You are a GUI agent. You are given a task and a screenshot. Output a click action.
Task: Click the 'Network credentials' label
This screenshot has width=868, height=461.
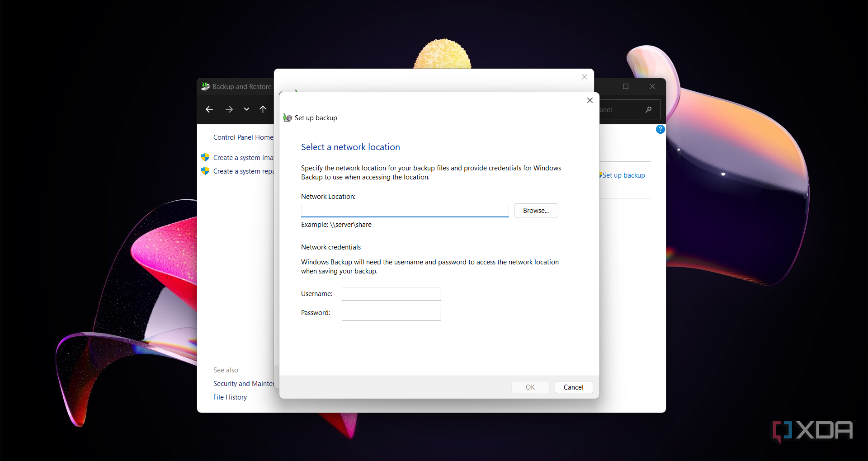click(331, 247)
